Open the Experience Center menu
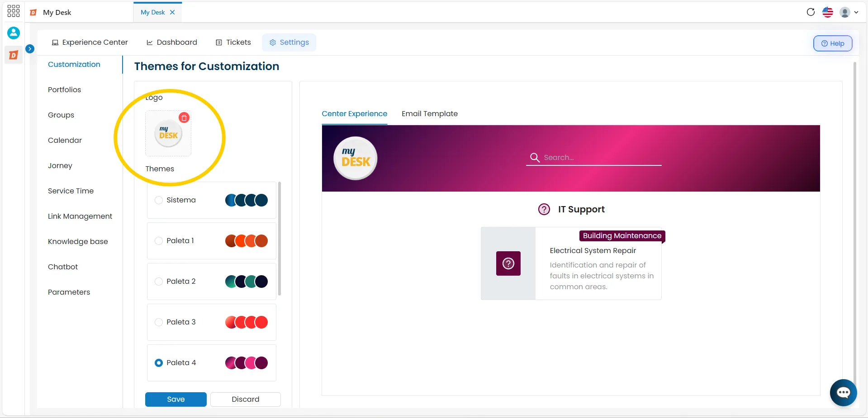Screen dimensions: 868x418 90,42
